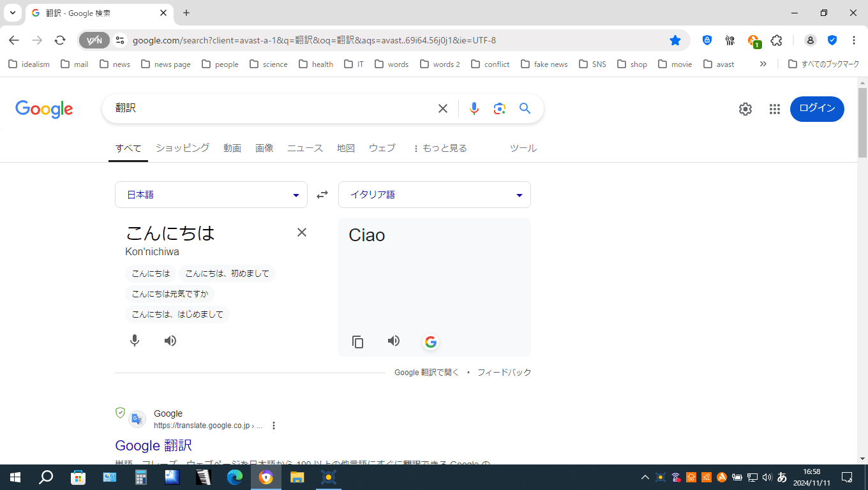Clear the こんにちは source text
Viewport: 868px width, 490px height.
pos(302,232)
